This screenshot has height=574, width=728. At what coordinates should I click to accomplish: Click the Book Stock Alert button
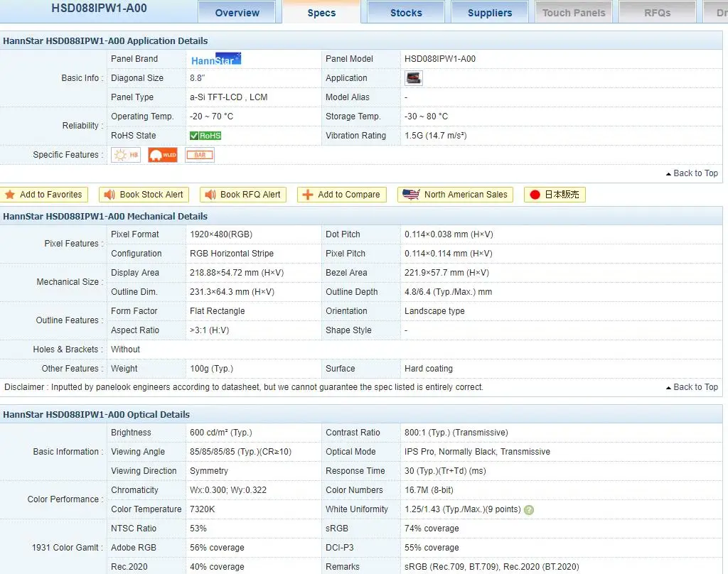click(x=144, y=195)
